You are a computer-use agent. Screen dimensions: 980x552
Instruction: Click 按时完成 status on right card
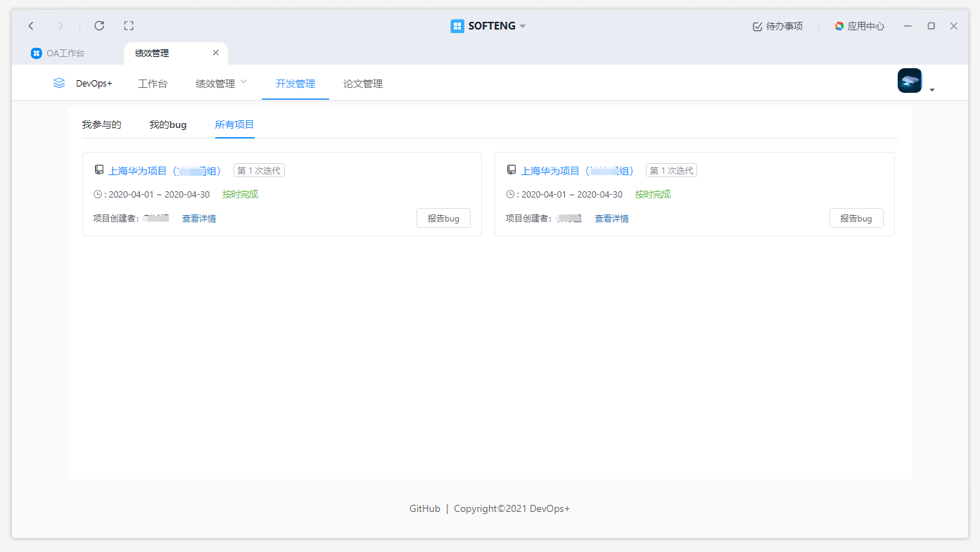pos(653,194)
